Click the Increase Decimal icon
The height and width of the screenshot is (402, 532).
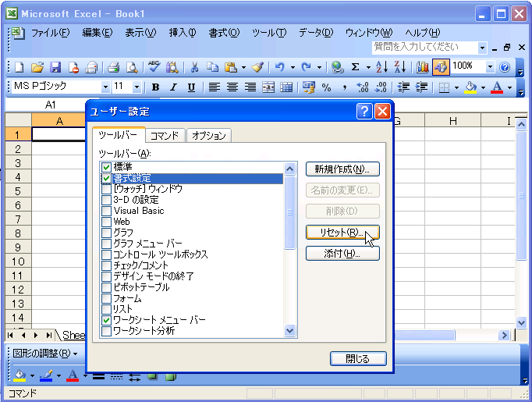(363, 87)
